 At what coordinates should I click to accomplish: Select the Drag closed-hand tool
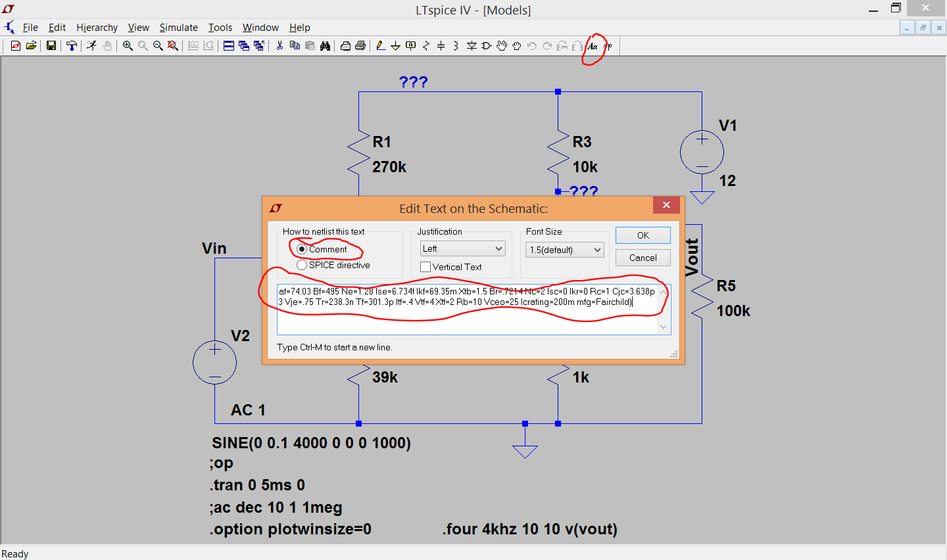point(517,46)
